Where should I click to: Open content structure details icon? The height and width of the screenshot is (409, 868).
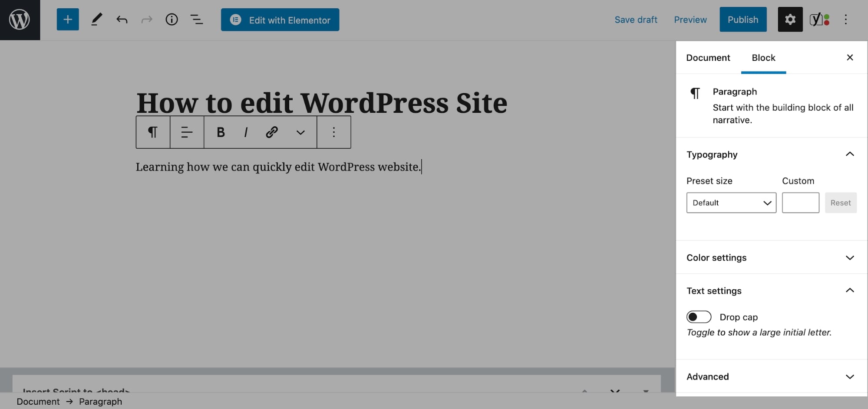[x=172, y=19]
